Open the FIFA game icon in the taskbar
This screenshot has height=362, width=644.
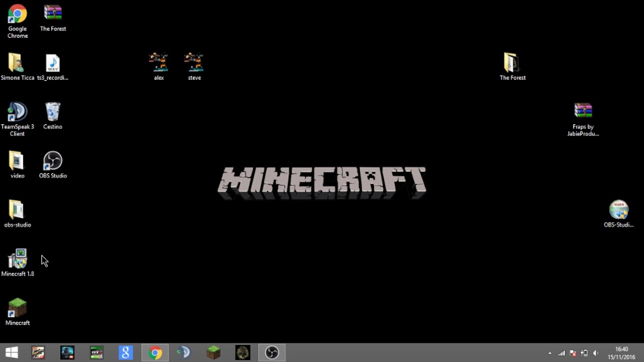[97, 353]
